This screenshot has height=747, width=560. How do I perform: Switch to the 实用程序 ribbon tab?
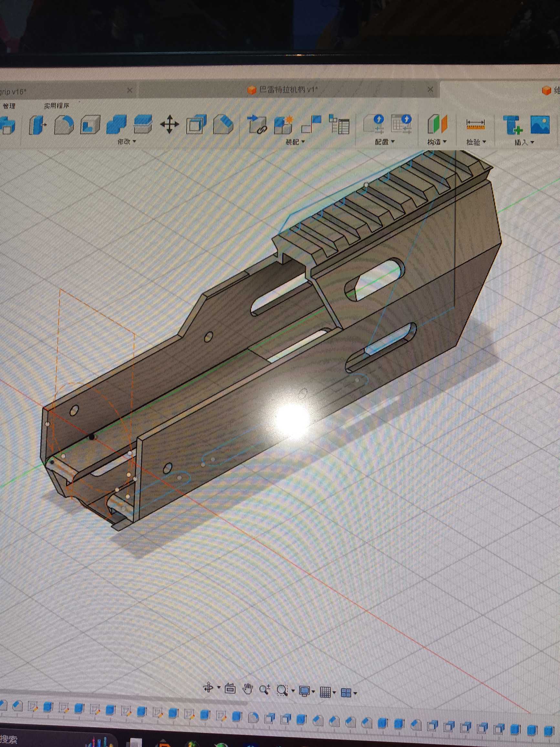(57, 106)
